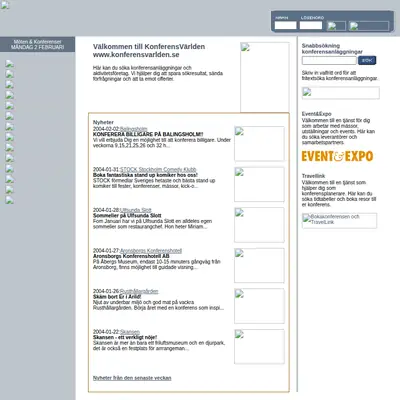
Task: Open the Bokakonferensen och TravelLink image
Action: 339,221
